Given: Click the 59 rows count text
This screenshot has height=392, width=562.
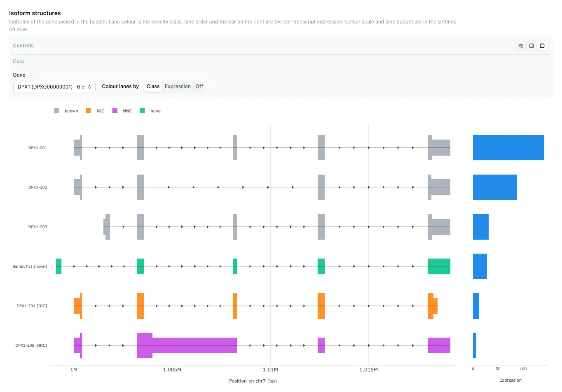Looking at the screenshot, I should 19,30.
